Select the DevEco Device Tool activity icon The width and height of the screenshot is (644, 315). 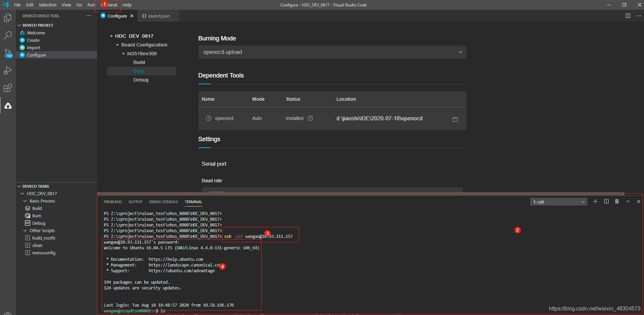(x=8, y=106)
